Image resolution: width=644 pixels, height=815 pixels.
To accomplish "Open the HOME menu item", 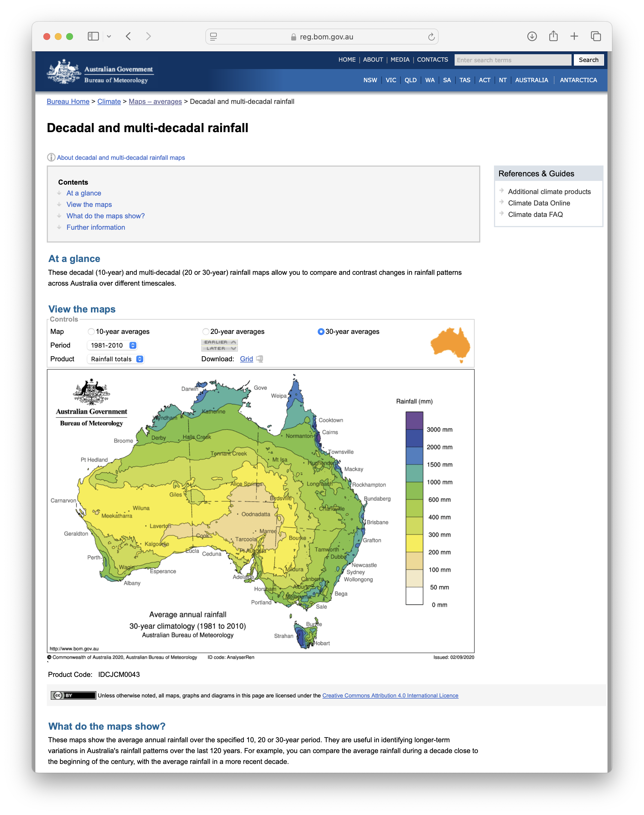I will coord(347,60).
